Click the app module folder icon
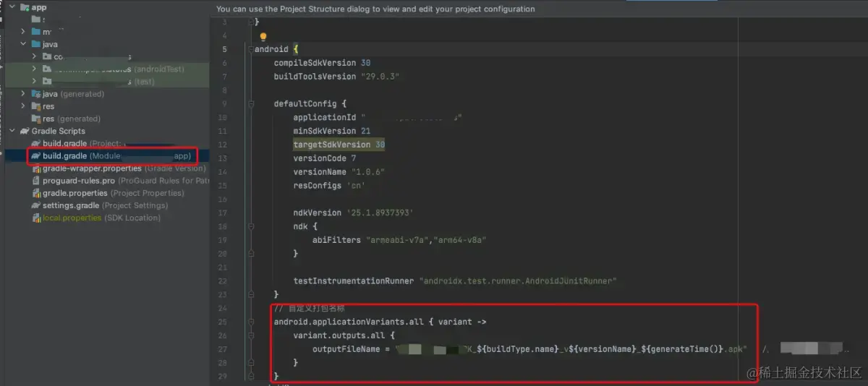Screen dimensions: 868x386 (24, 7)
